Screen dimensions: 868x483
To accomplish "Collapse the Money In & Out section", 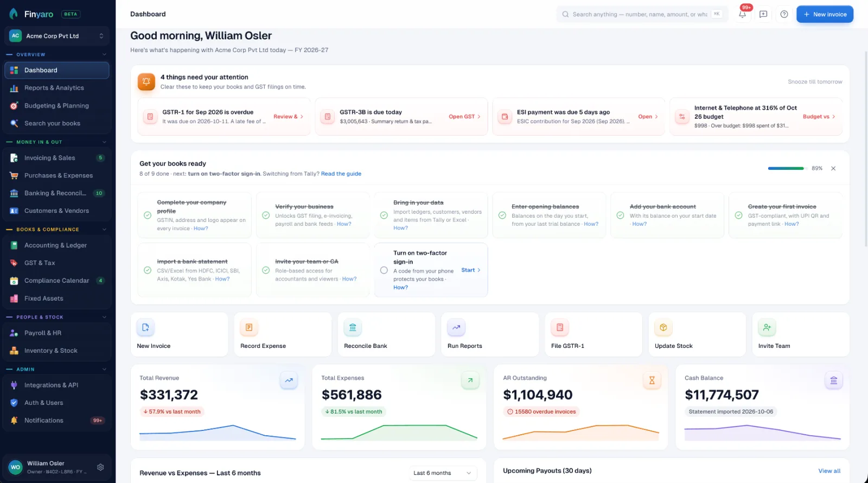I will [x=104, y=142].
